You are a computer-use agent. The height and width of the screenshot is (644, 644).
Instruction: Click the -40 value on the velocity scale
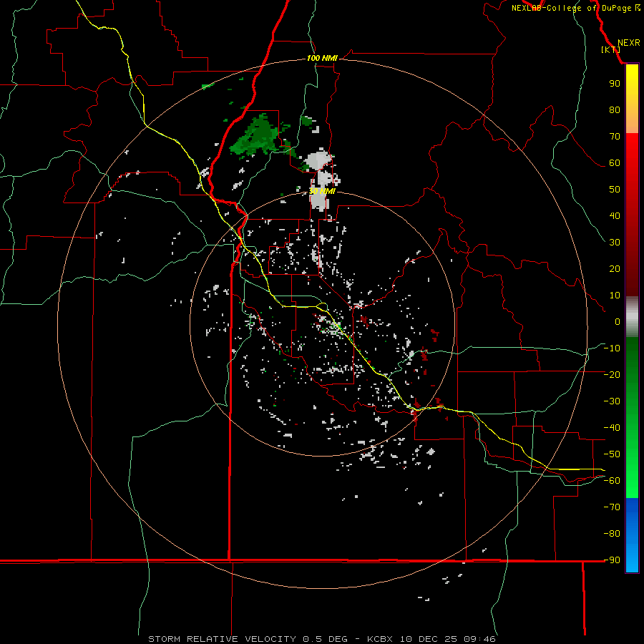tap(612, 428)
